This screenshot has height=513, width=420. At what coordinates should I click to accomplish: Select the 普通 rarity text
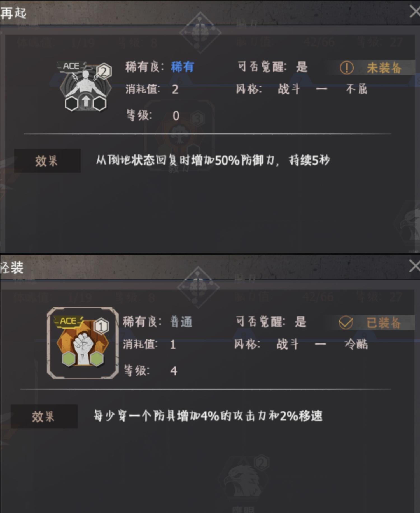[181, 322]
